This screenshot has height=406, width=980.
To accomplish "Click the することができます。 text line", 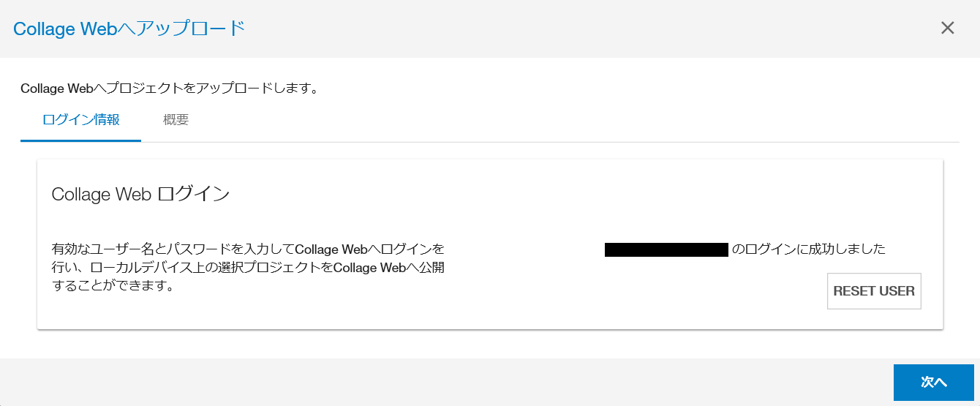I will tap(113, 286).
